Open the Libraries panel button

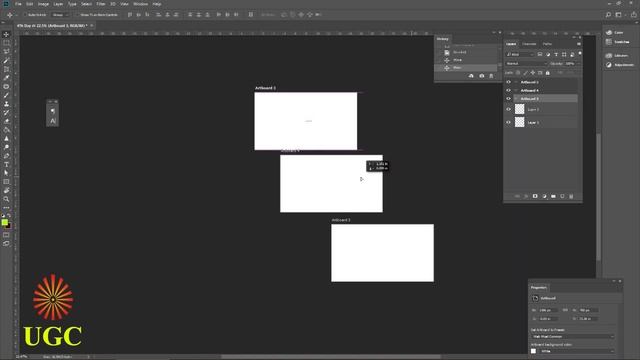[x=617, y=56]
